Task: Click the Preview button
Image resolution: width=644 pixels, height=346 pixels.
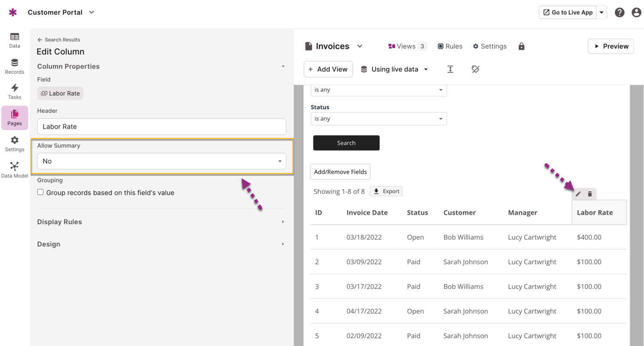Action: tap(611, 46)
